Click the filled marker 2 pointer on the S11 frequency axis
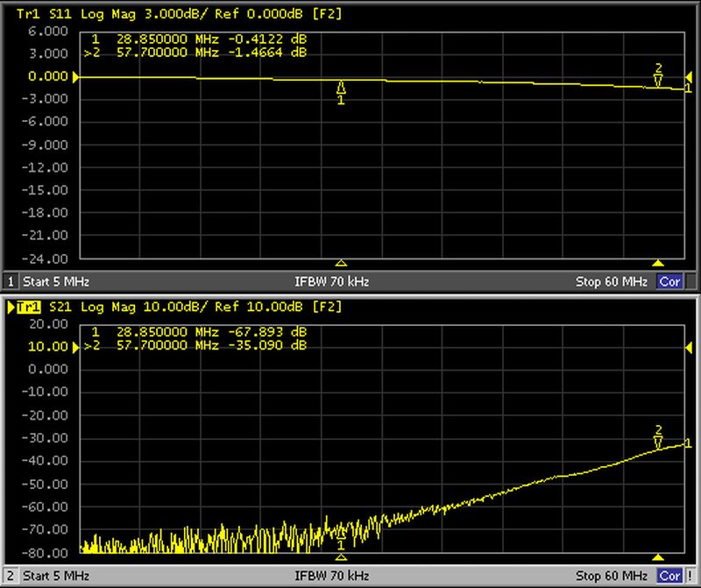Viewport: 701px width, 588px height. pyautogui.click(x=657, y=263)
